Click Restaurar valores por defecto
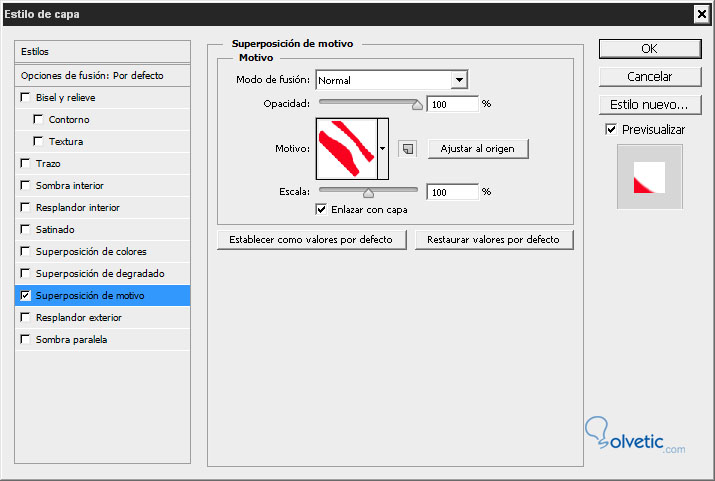Image resolution: width=715 pixels, height=481 pixels. click(494, 240)
